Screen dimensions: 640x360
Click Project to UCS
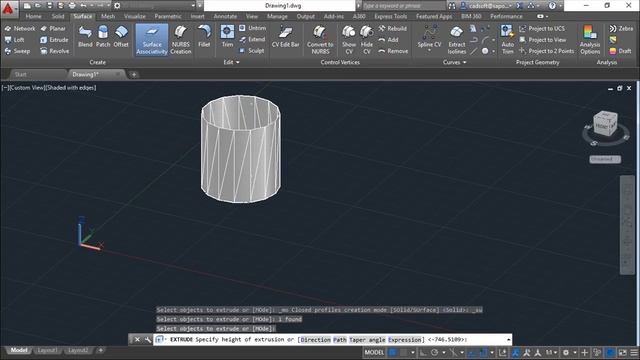[x=542, y=29]
